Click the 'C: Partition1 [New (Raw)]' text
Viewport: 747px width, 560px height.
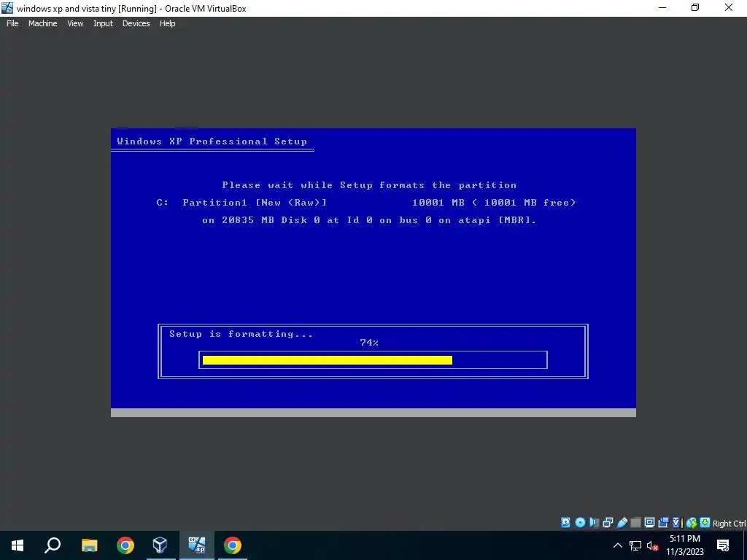241,203
